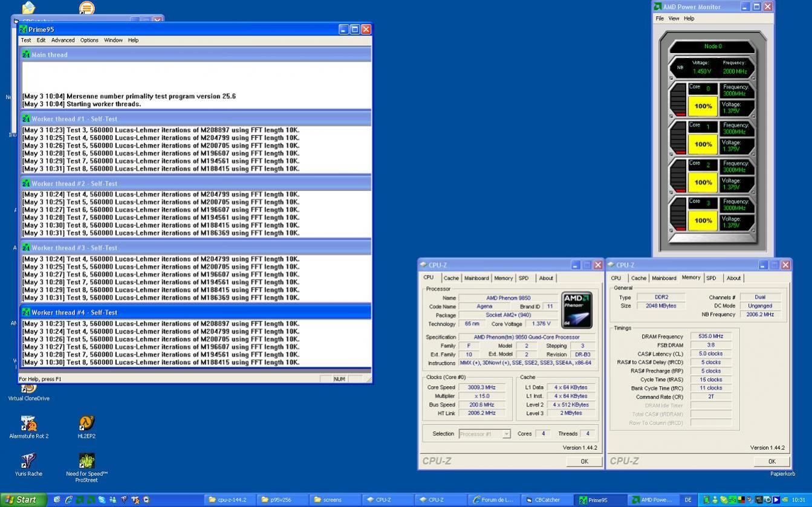Viewport: 812px width, 507px height.
Task: Select the SPD tab in right CPU-Z
Action: tap(711, 278)
